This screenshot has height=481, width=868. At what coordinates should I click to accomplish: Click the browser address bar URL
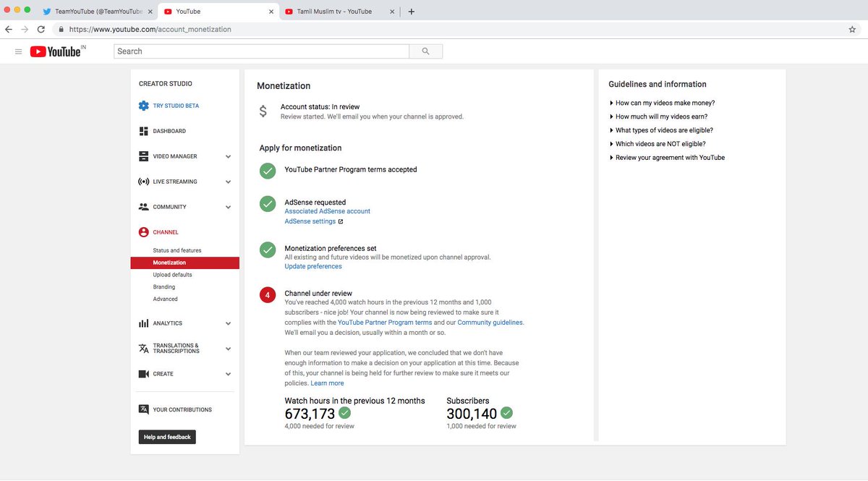click(150, 30)
